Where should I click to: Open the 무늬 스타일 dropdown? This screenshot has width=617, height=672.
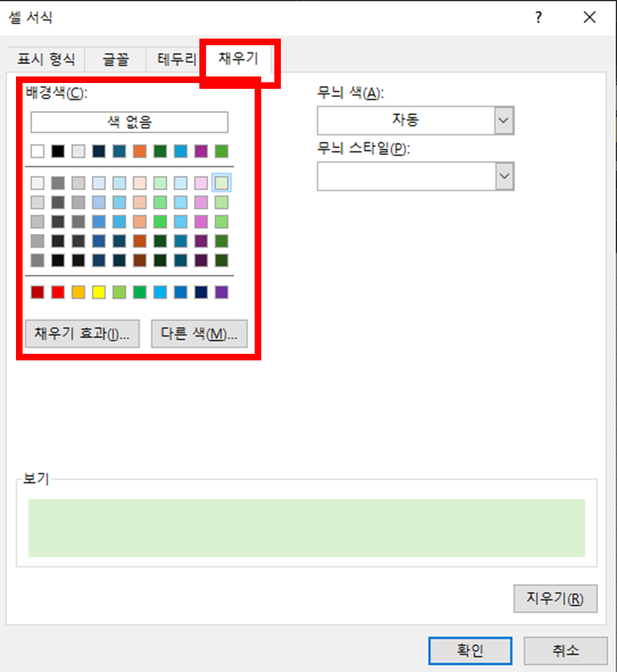[x=503, y=175]
